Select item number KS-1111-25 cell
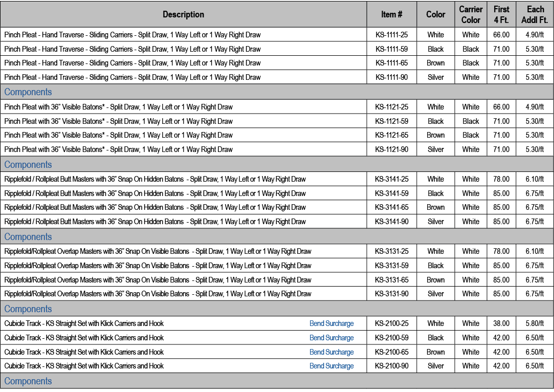Screen dimensions: 554x392 [x=392, y=35]
